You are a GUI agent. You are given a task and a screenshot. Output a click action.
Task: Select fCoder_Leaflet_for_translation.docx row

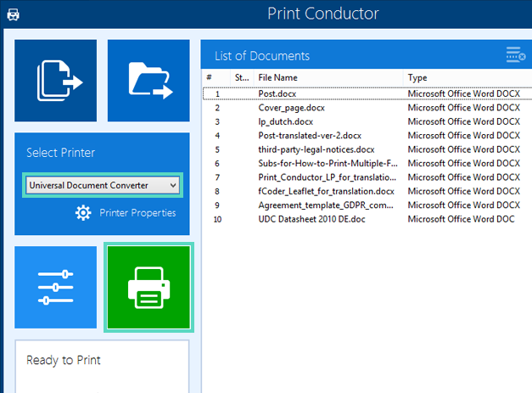pyautogui.click(x=367, y=191)
